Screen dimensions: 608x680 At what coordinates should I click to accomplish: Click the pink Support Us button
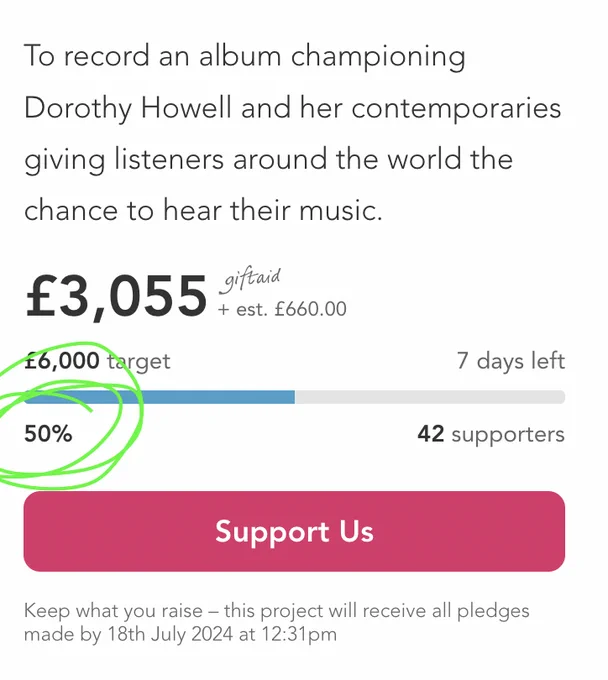(294, 531)
